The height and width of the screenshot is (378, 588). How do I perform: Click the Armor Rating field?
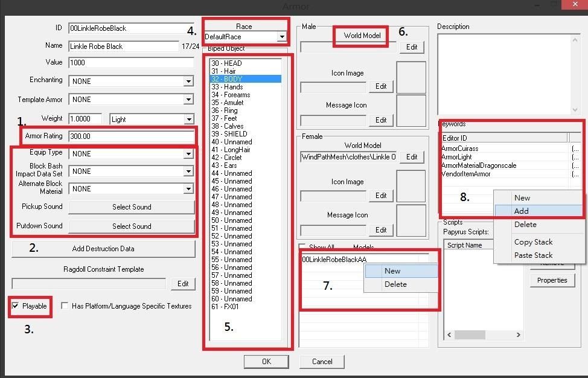pos(131,136)
